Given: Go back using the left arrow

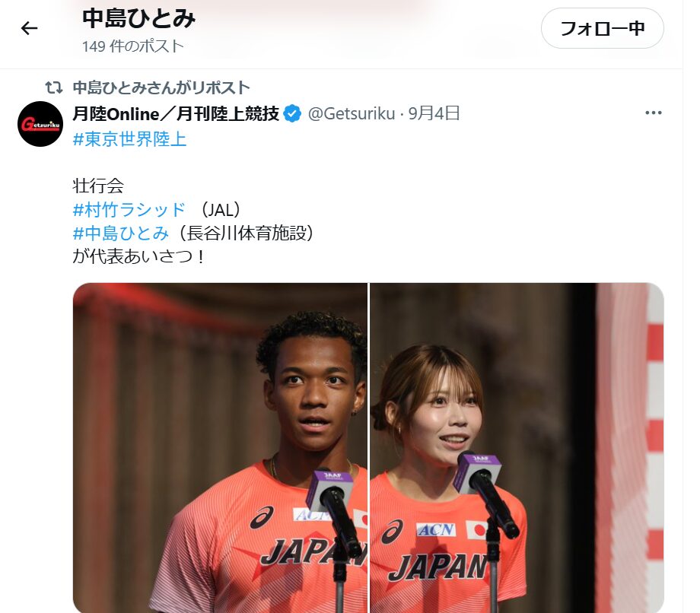Looking at the screenshot, I should point(30,28).
